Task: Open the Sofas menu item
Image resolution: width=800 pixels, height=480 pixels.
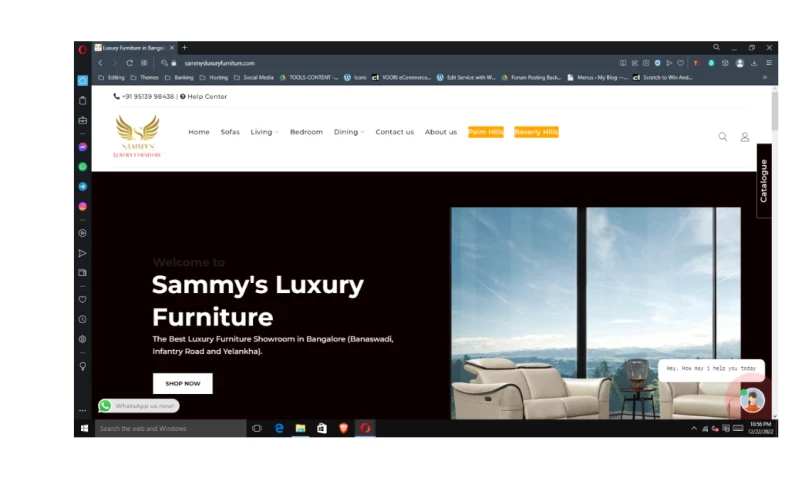Action: click(x=230, y=132)
